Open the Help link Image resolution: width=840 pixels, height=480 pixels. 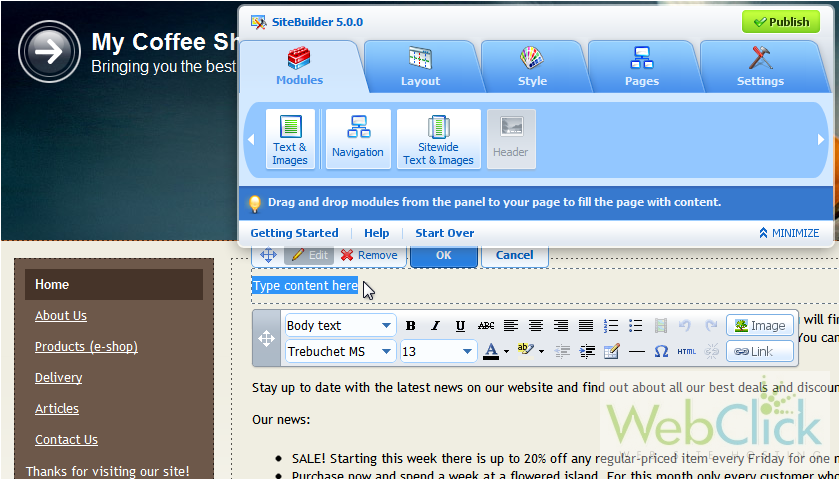[377, 233]
